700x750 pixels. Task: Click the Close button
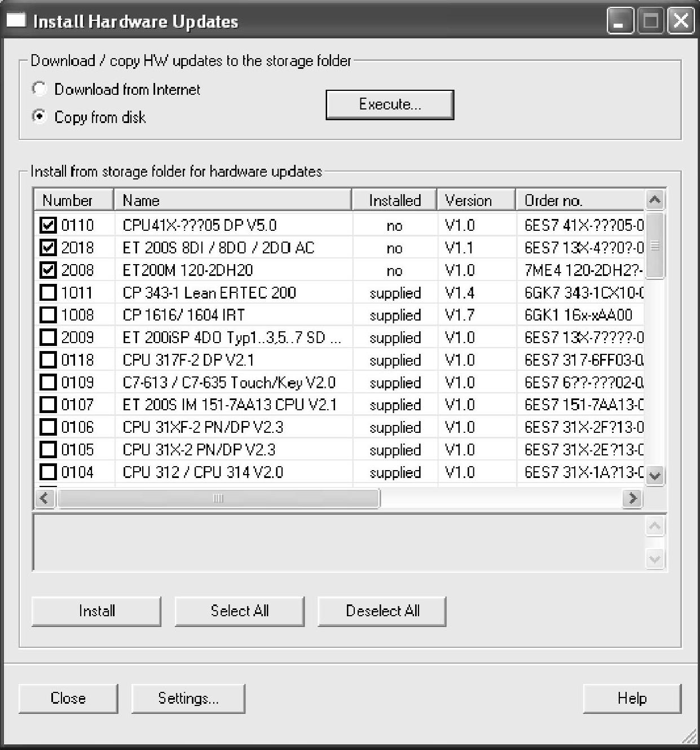coord(68,699)
